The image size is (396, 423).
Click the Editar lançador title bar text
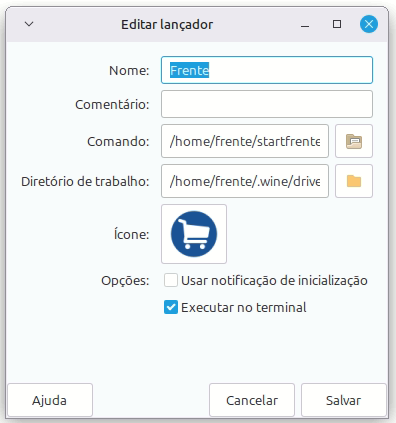[167, 25]
